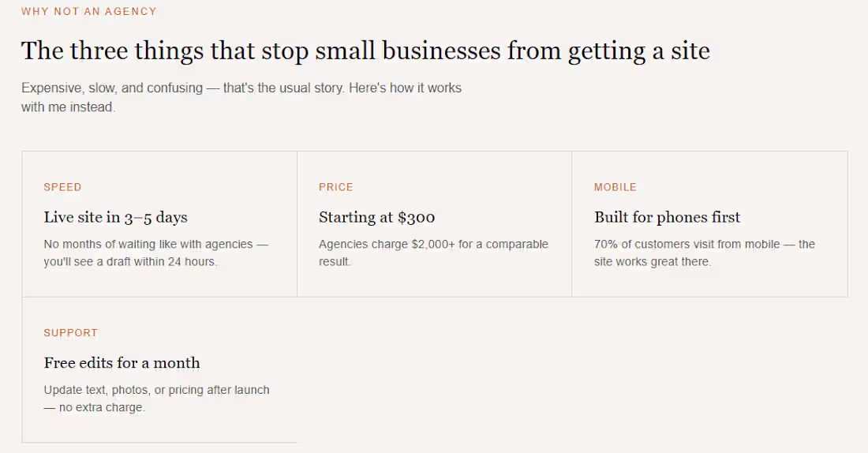
Task: Click the main heading about small businesses
Action: [365, 51]
